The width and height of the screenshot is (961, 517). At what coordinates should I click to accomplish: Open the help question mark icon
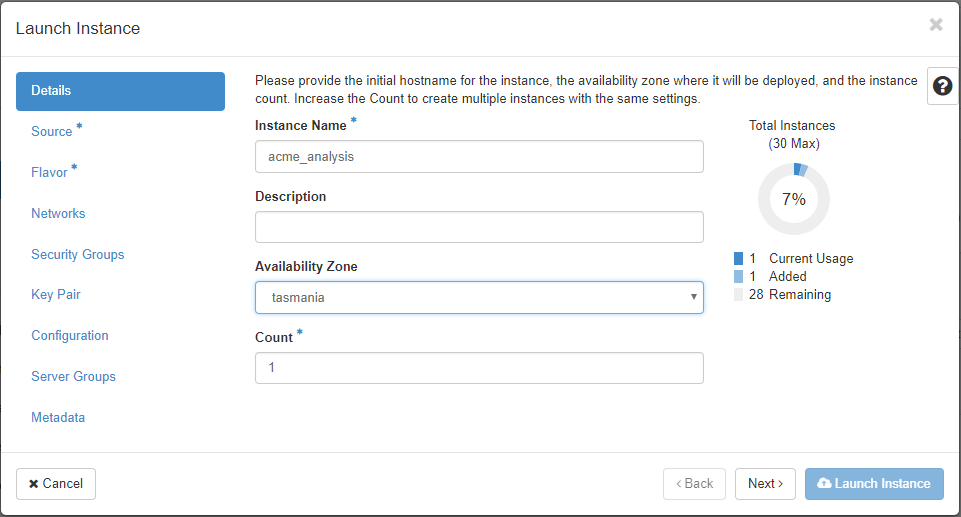pyautogui.click(x=942, y=86)
